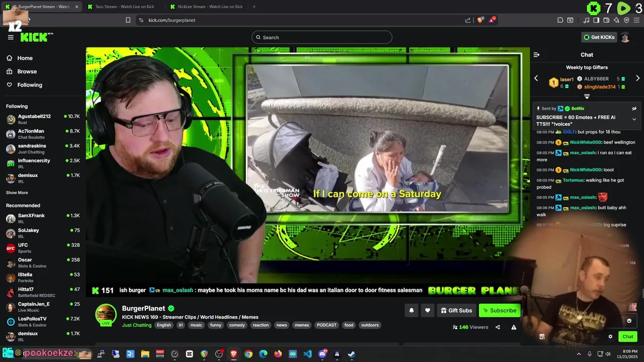644x362 pixels.
Task: Collapse the chat panel with arrow icon
Action: click(x=536, y=55)
